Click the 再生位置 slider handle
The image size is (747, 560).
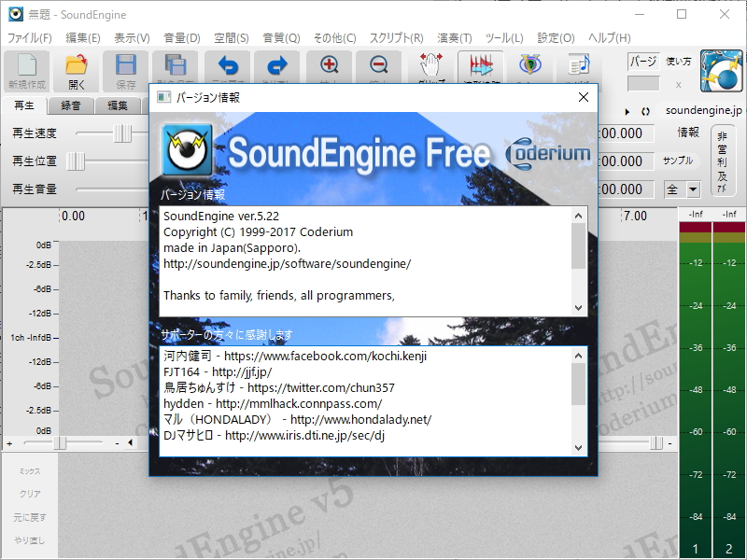pyautogui.click(x=76, y=161)
